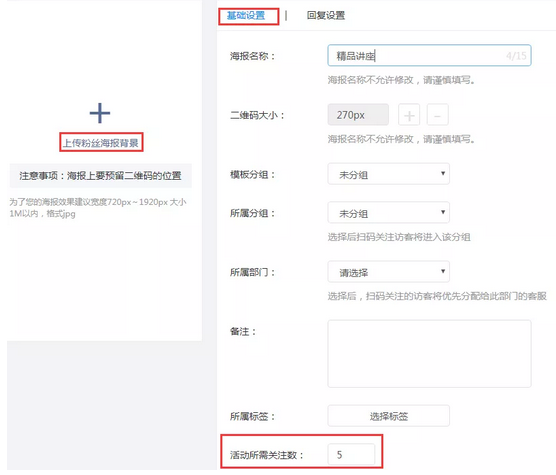Increase QR code size with plus button
The height and width of the screenshot is (475, 556).
coord(409,115)
